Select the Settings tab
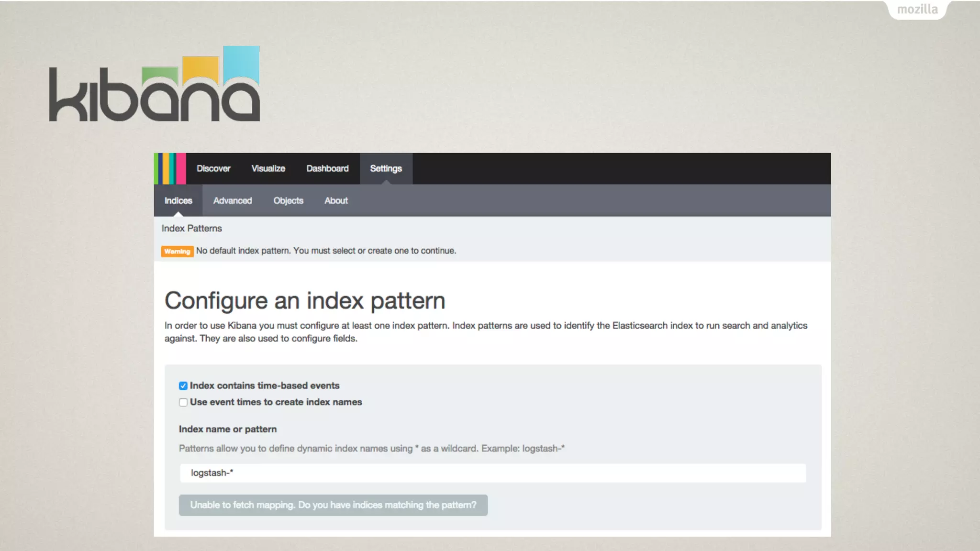Image resolution: width=980 pixels, height=551 pixels. pos(386,168)
